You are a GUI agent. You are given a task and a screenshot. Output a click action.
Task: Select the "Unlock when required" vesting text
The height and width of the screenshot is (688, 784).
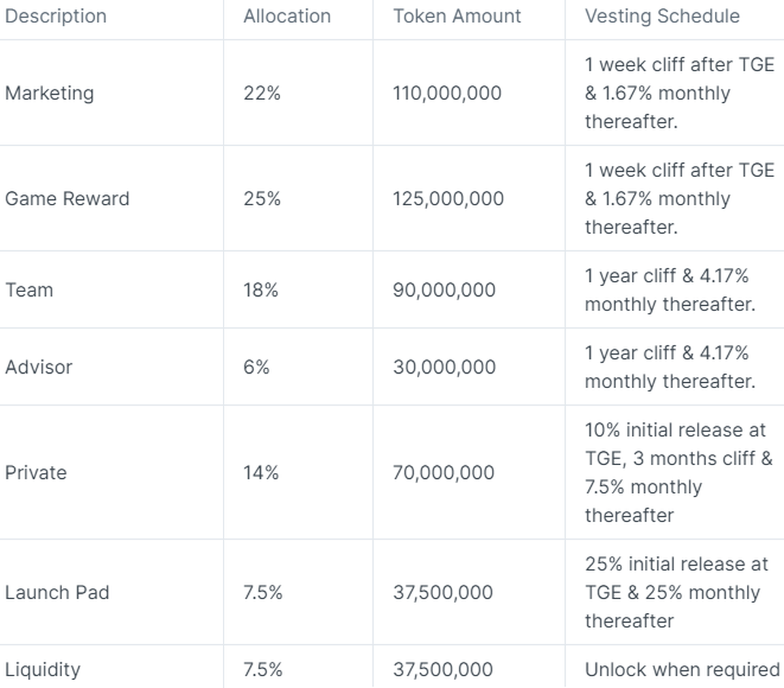(681, 670)
